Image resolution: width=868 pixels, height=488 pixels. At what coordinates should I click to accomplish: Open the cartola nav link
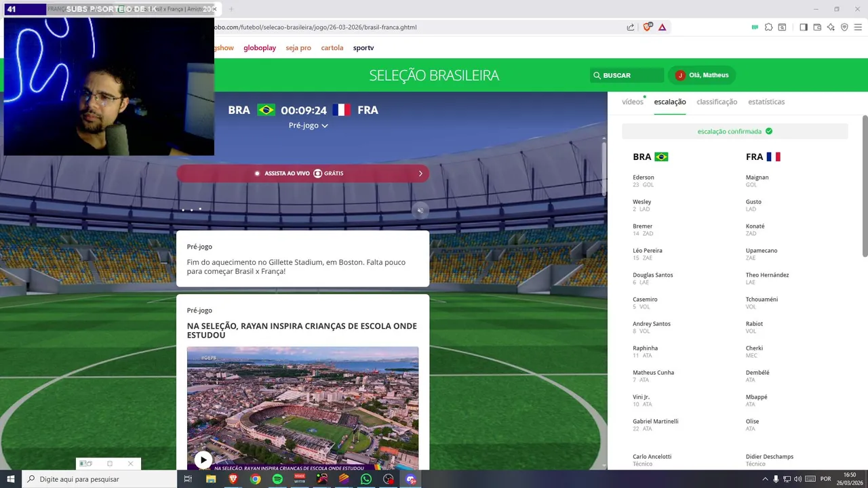click(x=332, y=47)
